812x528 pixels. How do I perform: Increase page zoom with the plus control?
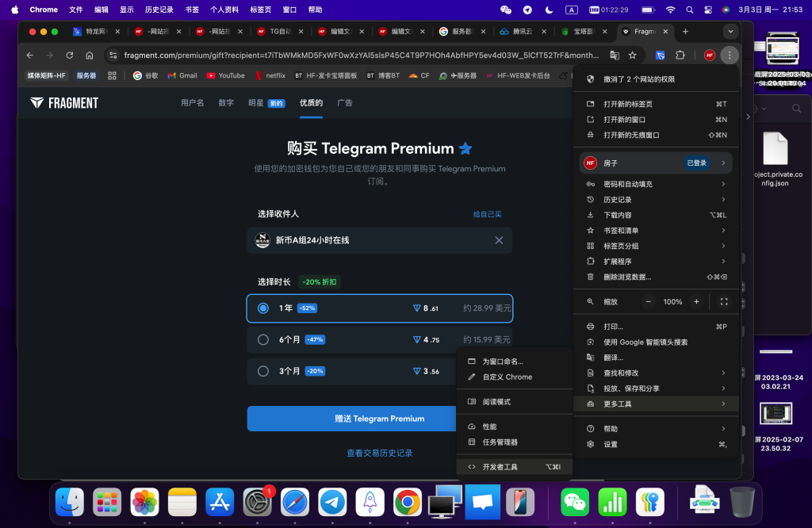pos(696,301)
